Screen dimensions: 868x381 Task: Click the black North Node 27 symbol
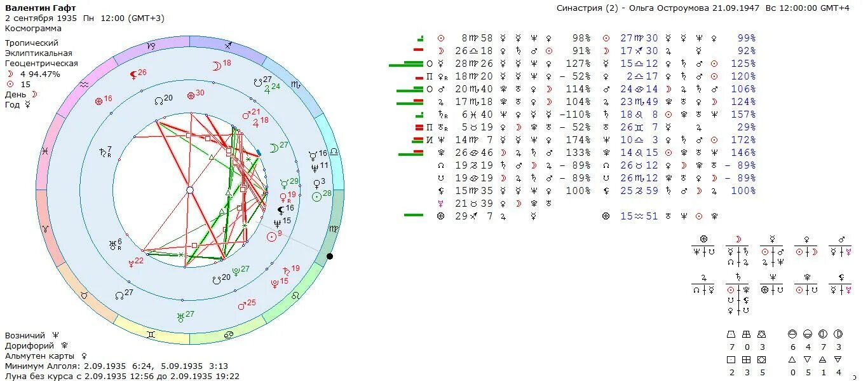pyautogui.click(x=124, y=294)
